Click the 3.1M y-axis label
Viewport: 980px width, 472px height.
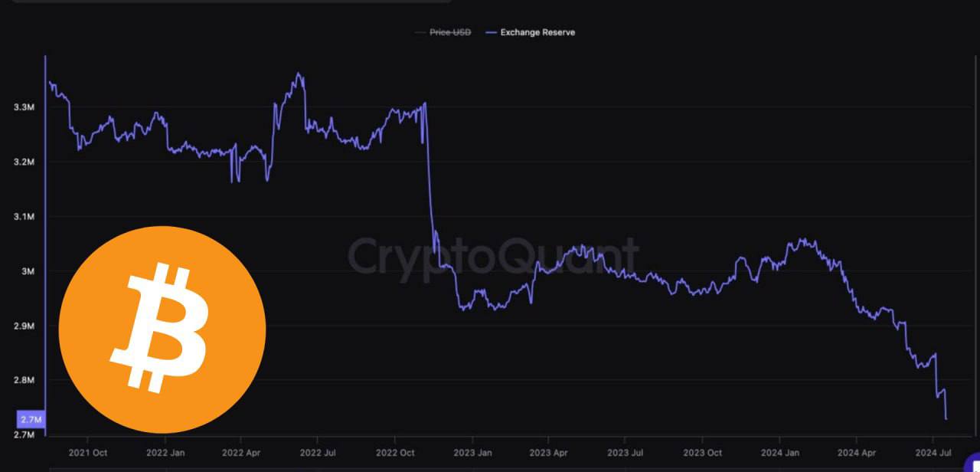click(24, 217)
